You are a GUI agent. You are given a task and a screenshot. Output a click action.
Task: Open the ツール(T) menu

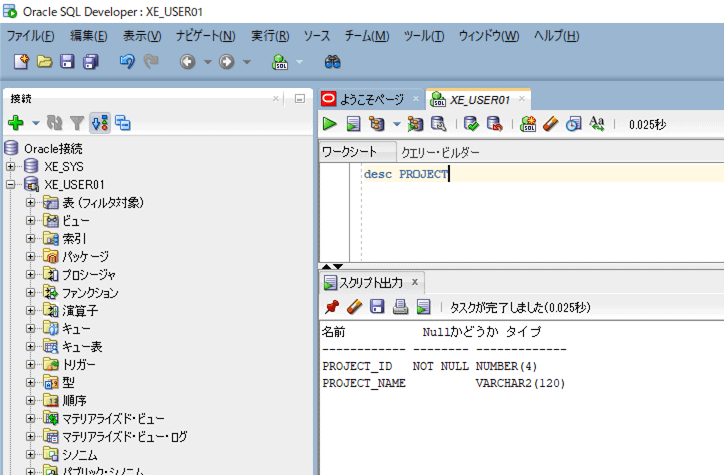tap(424, 36)
